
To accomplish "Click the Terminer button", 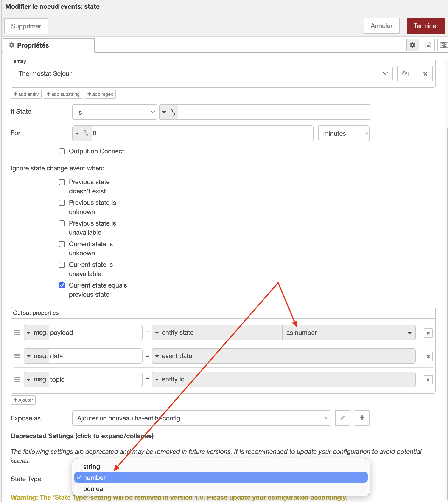I will point(426,26).
